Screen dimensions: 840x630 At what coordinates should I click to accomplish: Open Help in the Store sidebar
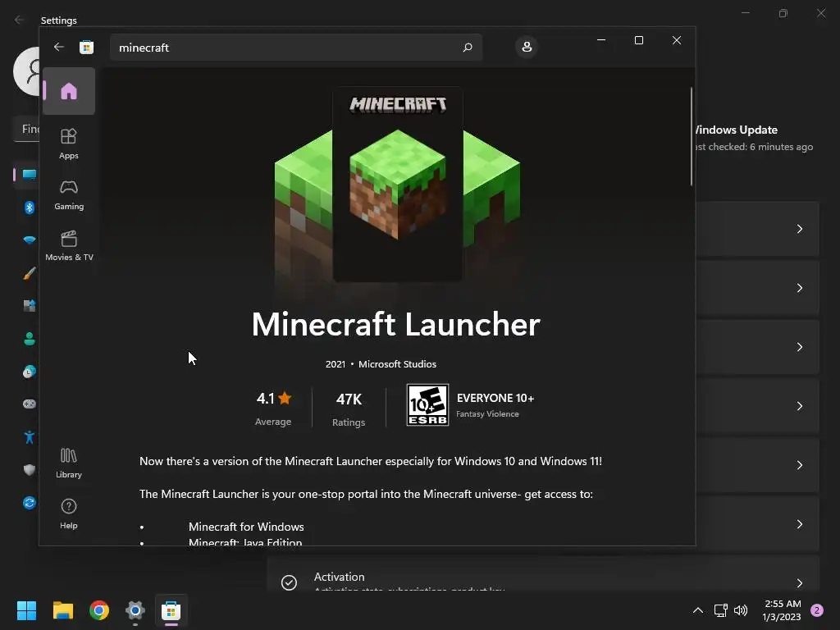pos(69,514)
